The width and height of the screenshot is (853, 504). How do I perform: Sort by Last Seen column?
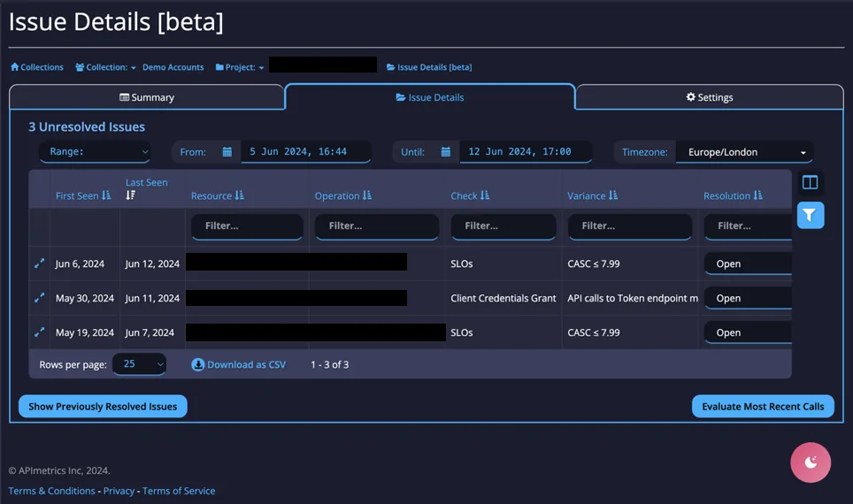146,188
